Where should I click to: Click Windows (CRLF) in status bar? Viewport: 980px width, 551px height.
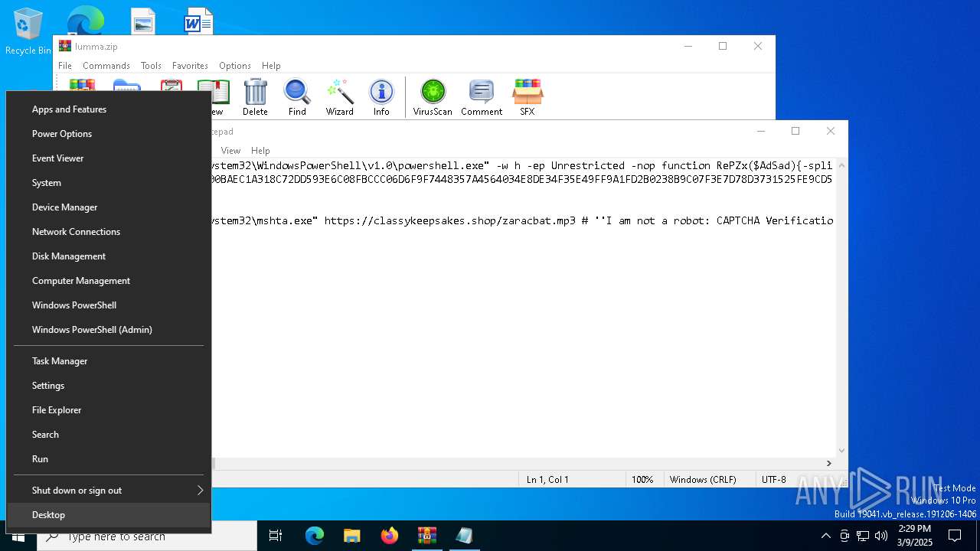point(703,480)
